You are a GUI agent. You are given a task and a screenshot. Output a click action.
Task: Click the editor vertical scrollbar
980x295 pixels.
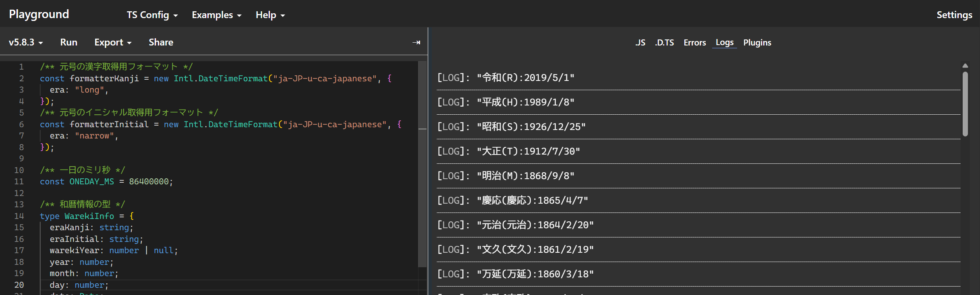pyautogui.click(x=423, y=164)
